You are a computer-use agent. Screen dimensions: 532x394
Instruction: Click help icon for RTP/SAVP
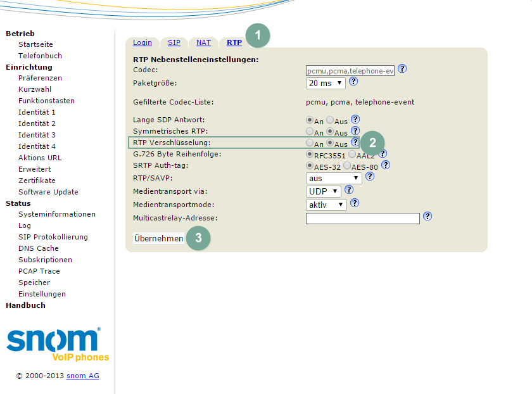tap(370, 177)
